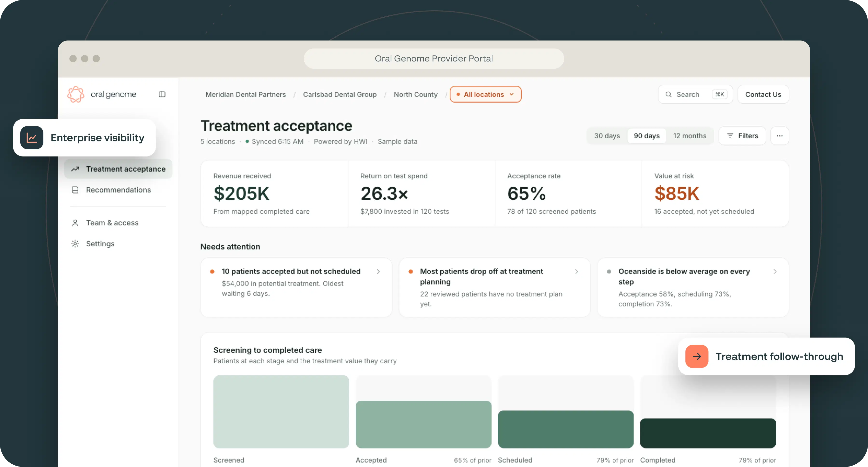Click the 'Synced 6:15 AM' status text
The image size is (868, 467).
tap(277, 142)
